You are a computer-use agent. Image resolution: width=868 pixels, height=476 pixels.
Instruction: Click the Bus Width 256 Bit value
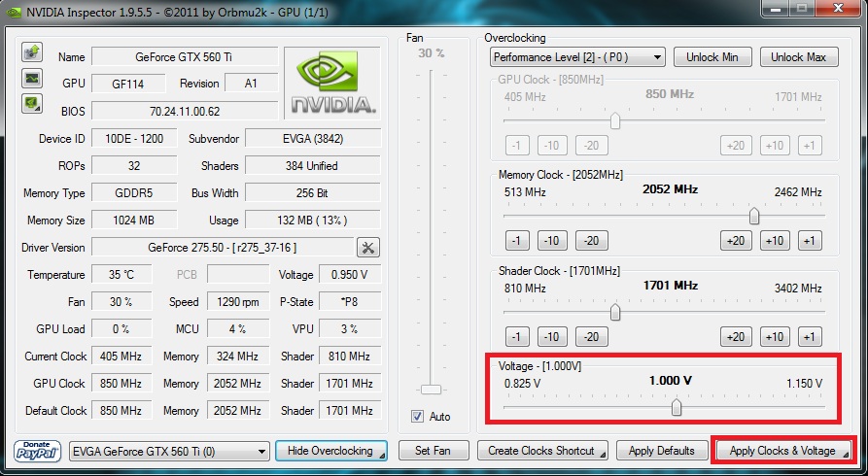click(313, 193)
